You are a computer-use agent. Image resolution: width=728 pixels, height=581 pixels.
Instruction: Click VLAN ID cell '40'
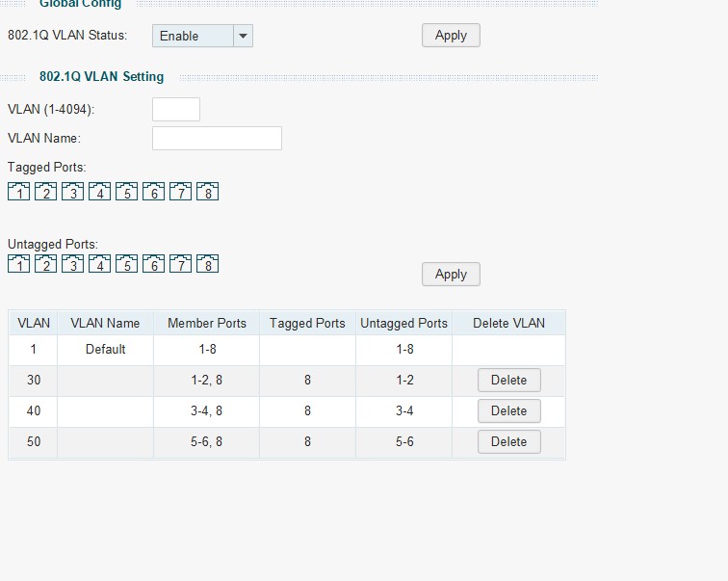click(x=33, y=410)
